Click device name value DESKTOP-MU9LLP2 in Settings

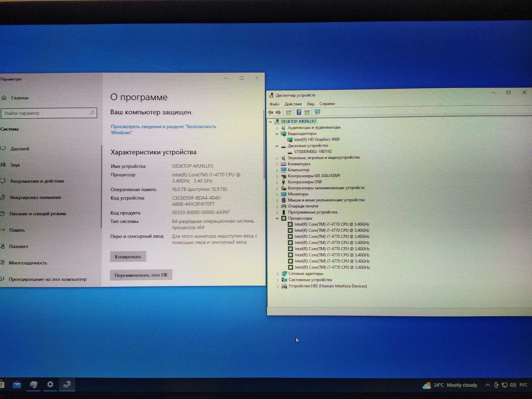pyautogui.click(x=193, y=166)
